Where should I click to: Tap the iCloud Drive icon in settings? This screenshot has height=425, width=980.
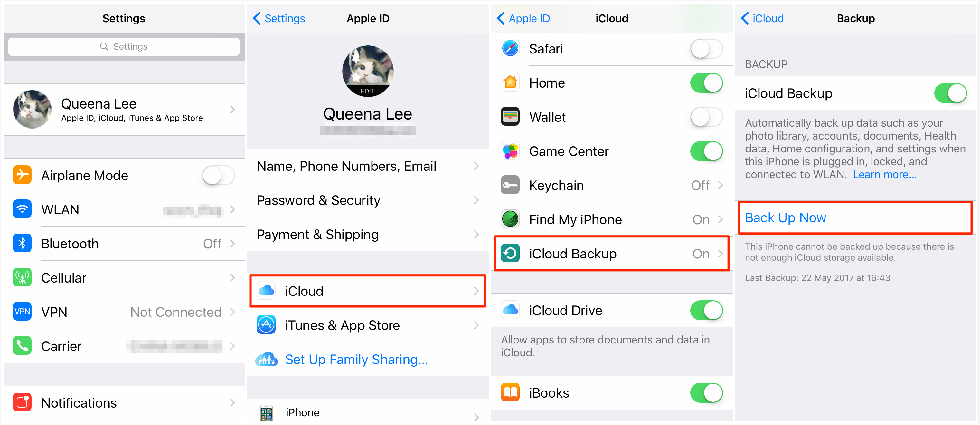[x=512, y=309]
